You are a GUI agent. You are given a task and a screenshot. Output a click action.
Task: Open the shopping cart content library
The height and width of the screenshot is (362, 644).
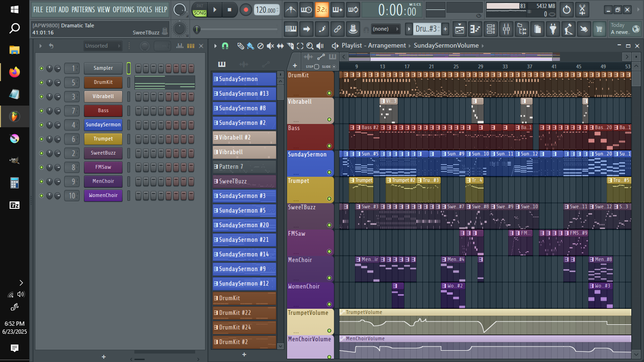click(x=599, y=29)
